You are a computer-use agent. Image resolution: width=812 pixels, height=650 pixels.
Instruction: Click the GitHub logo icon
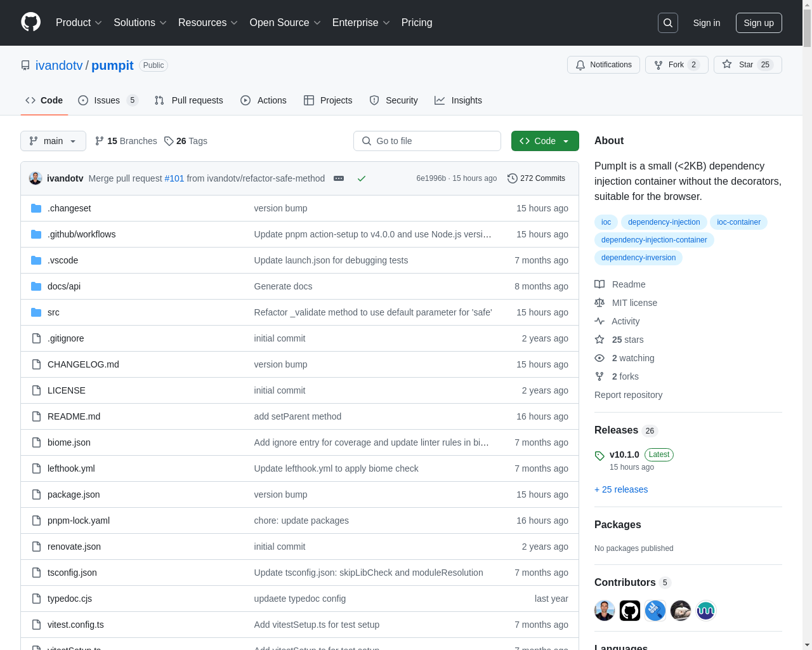tap(30, 22)
